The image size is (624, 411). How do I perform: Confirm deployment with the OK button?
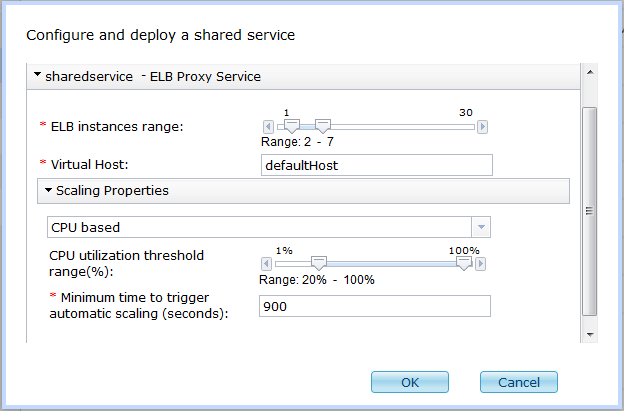click(410, 382)
